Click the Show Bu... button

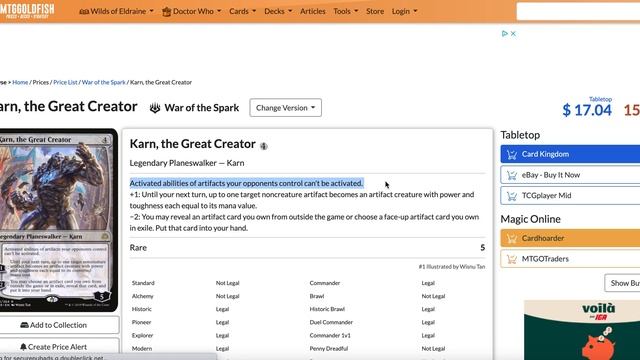pos(622,283)
